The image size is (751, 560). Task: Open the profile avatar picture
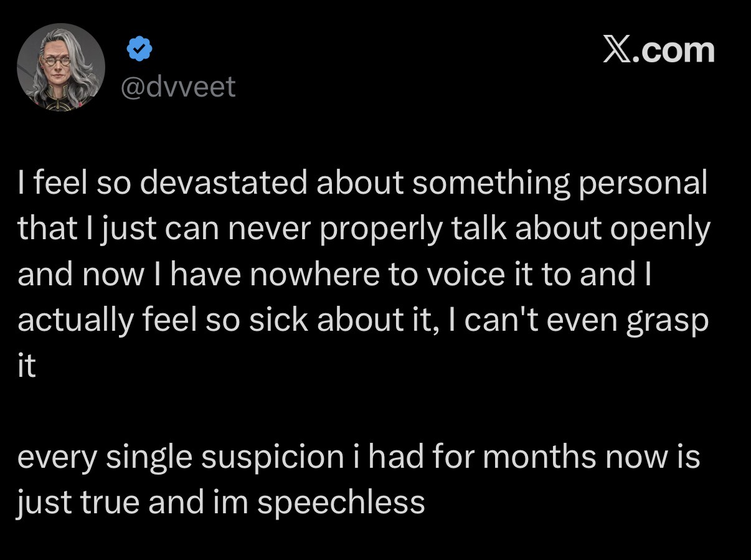click(x=61, y=68)
